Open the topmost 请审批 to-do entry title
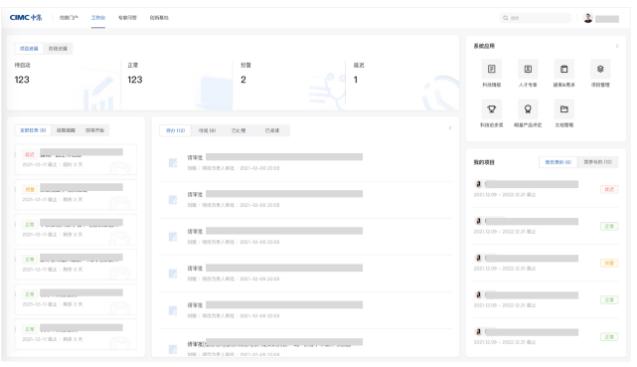 pos(275,157)
